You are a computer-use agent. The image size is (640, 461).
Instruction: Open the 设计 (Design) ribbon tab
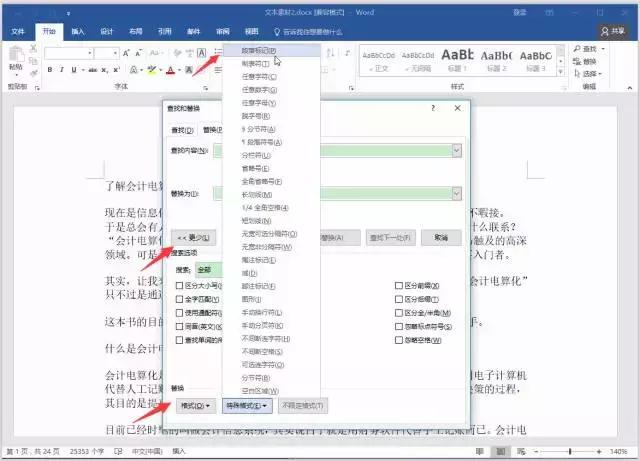(107, 31)
